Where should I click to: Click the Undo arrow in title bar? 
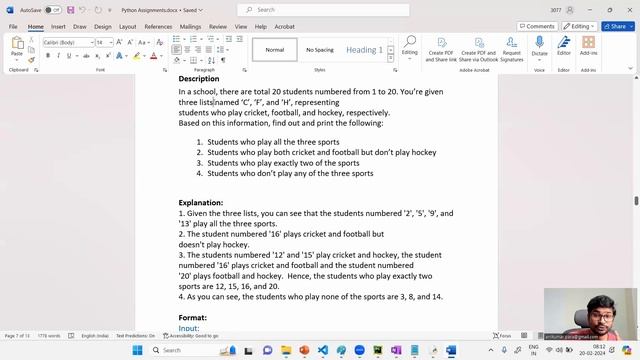82,10
